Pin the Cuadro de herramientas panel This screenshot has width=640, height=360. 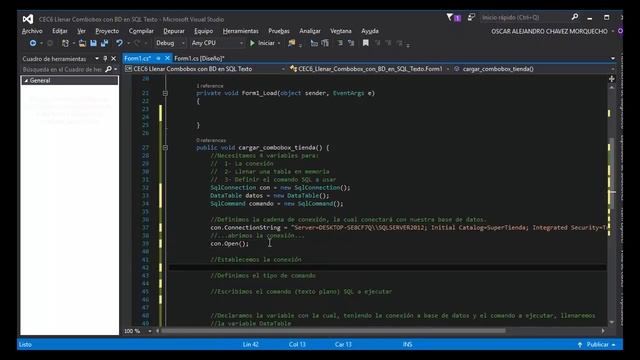(105, 59)
